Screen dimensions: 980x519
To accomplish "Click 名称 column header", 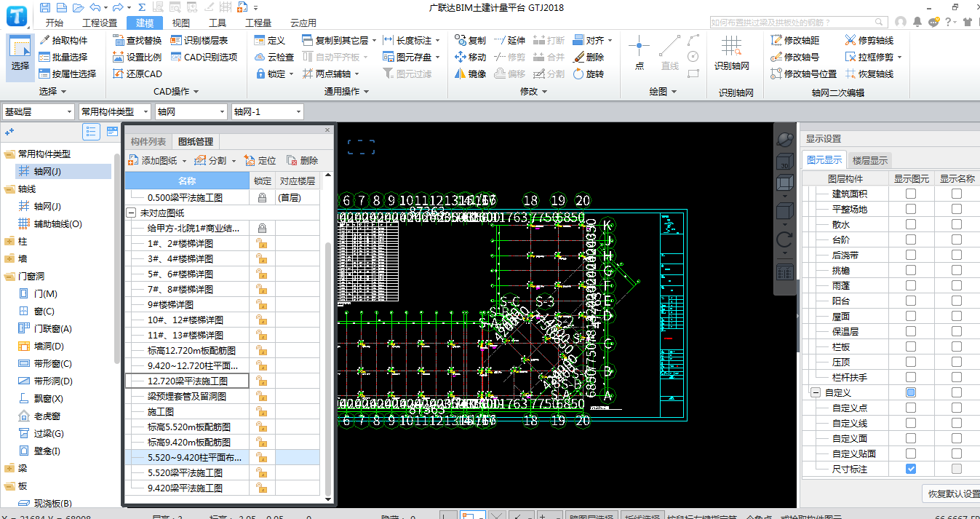I will point(187,181).
